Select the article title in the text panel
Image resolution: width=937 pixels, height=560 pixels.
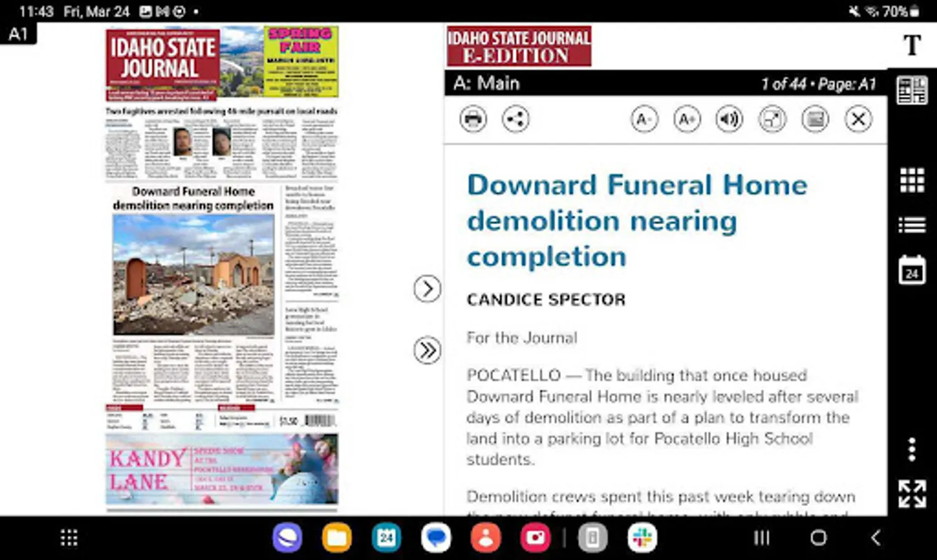[637, 220]
